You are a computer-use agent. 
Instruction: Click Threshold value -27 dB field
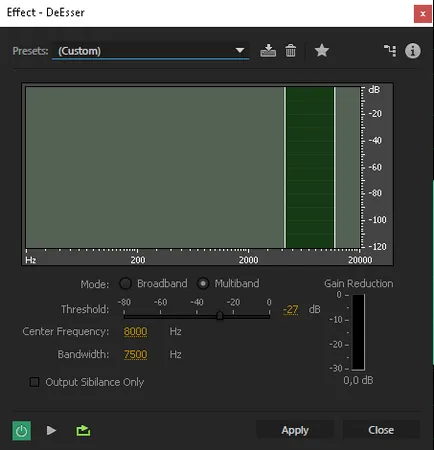click(291, 309)
